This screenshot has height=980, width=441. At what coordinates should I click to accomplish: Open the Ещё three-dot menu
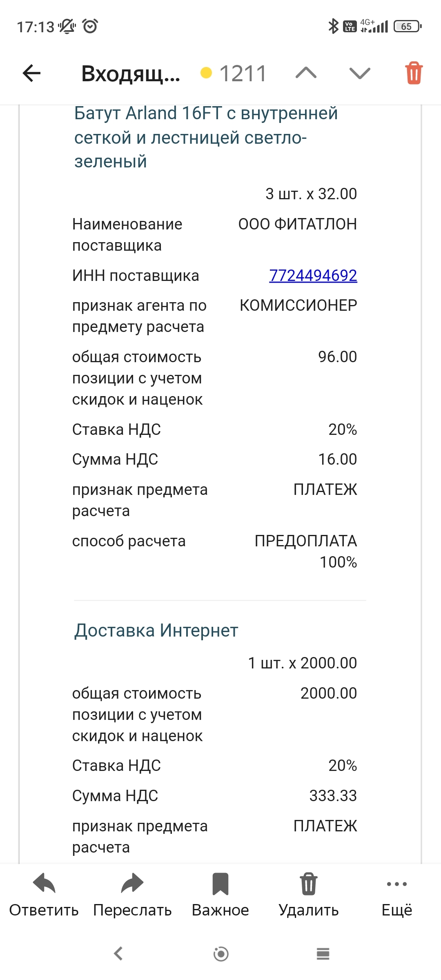pos(396,884)
